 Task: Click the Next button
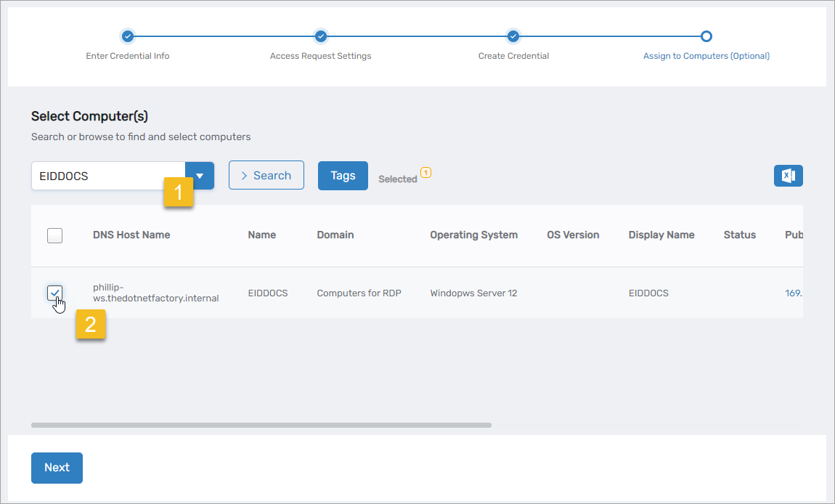57,468
